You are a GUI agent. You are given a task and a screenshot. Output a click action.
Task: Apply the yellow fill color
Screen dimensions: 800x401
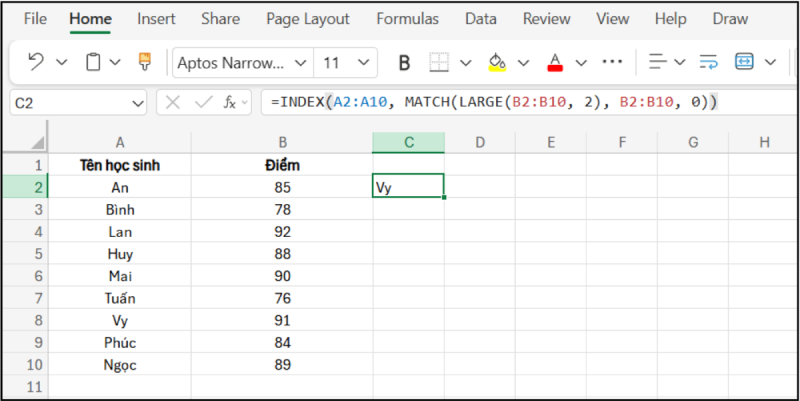[x=497, y=62]
